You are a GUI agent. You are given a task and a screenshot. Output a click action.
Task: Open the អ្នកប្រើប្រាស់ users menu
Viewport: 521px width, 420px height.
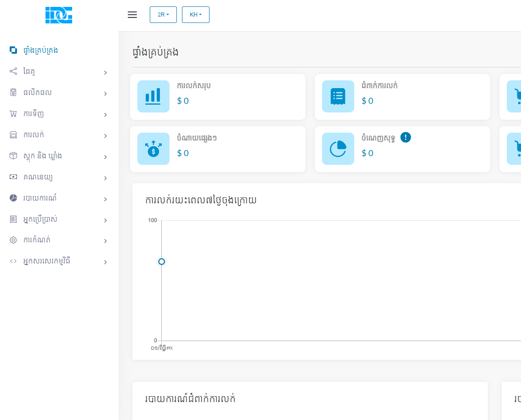(59, 219)
